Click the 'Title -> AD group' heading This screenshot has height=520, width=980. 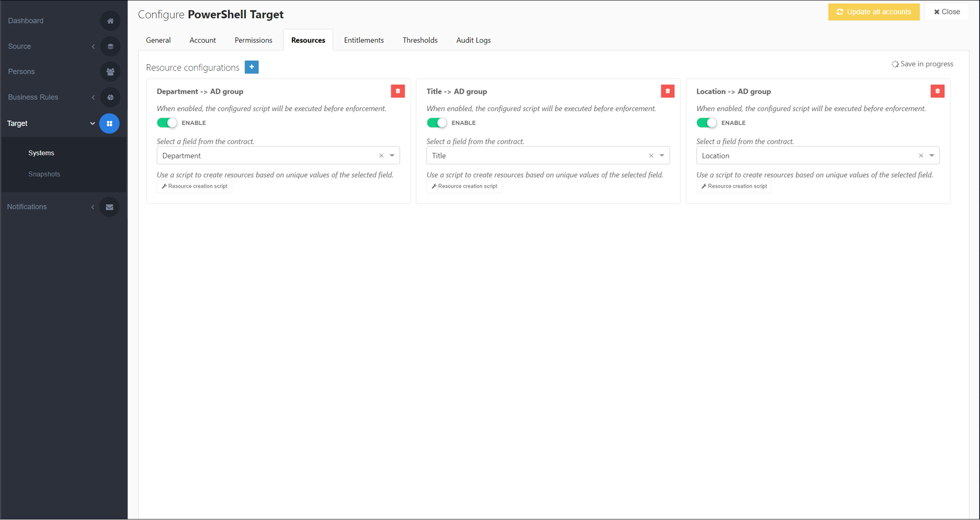point(457,91)
